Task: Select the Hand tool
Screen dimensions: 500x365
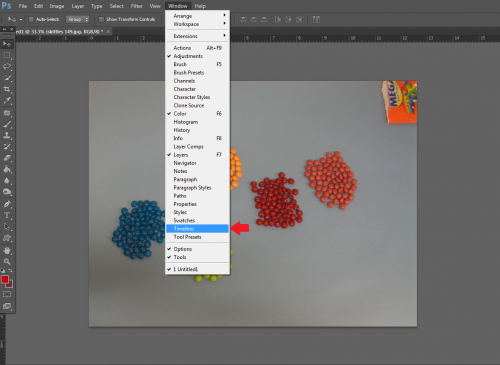Action: pyautogui.click(x=7, y=250)
